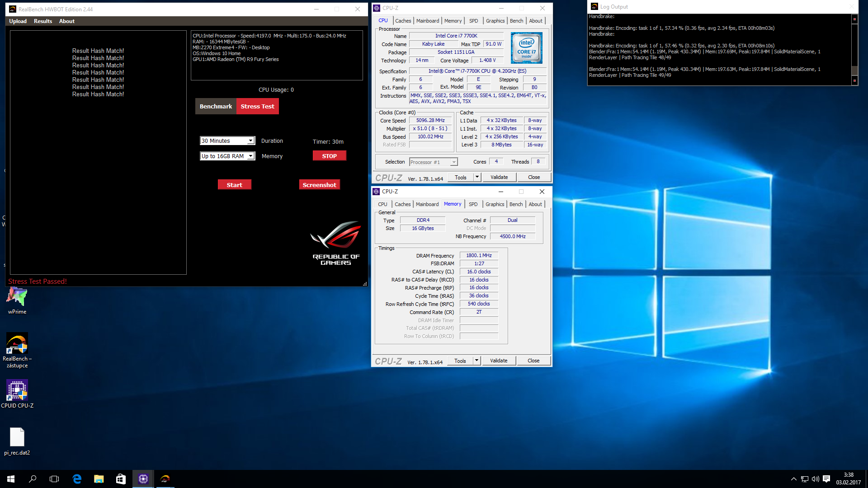Open Processor #1 selection dropdown
The height and width of the screenshot is (488, 868).
pos(434,162)
